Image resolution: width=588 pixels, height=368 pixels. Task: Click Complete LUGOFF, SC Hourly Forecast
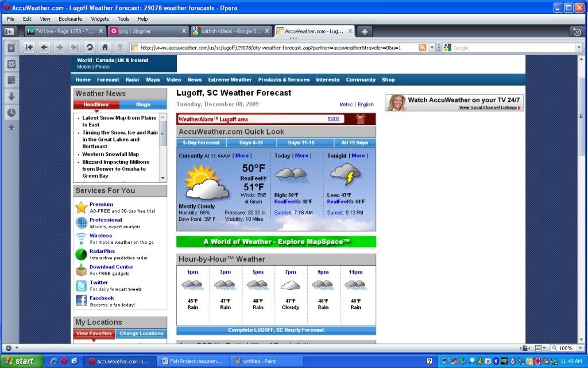click(276, 330)
